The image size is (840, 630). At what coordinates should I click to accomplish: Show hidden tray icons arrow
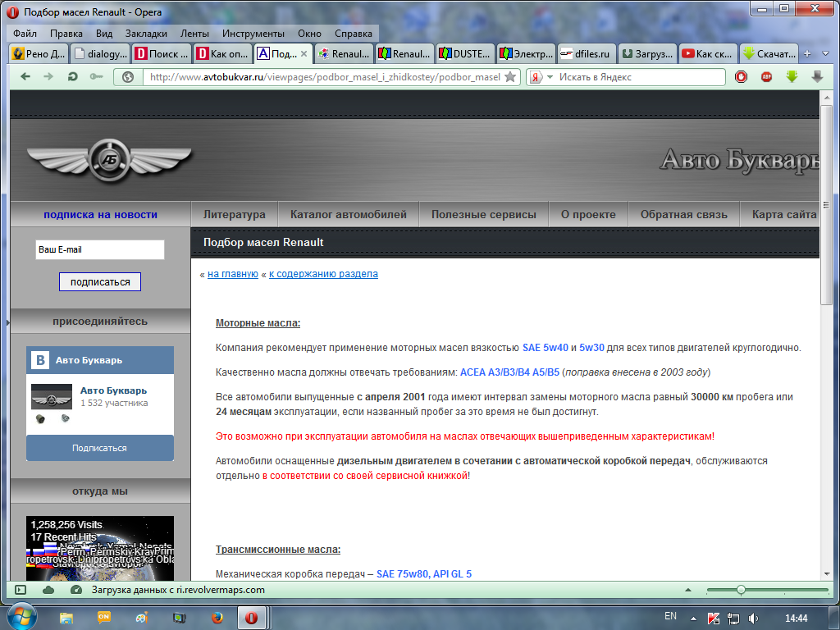pos(693,619)
